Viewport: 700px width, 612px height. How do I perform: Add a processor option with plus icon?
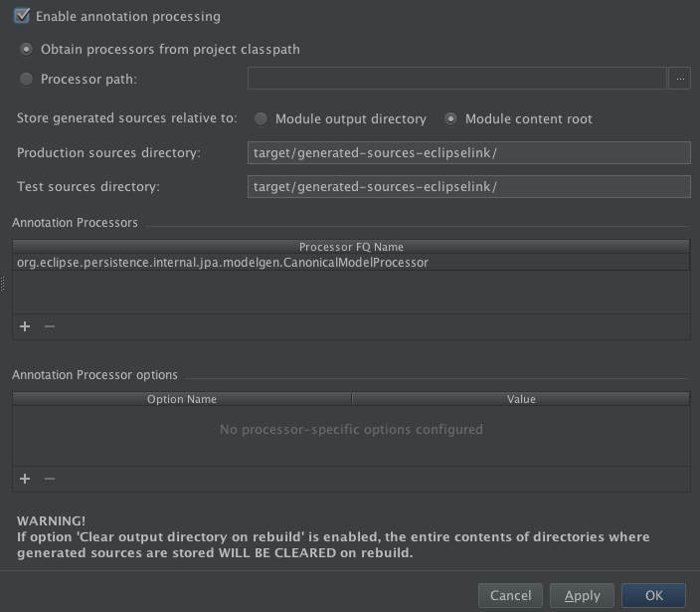coord(25,479)
